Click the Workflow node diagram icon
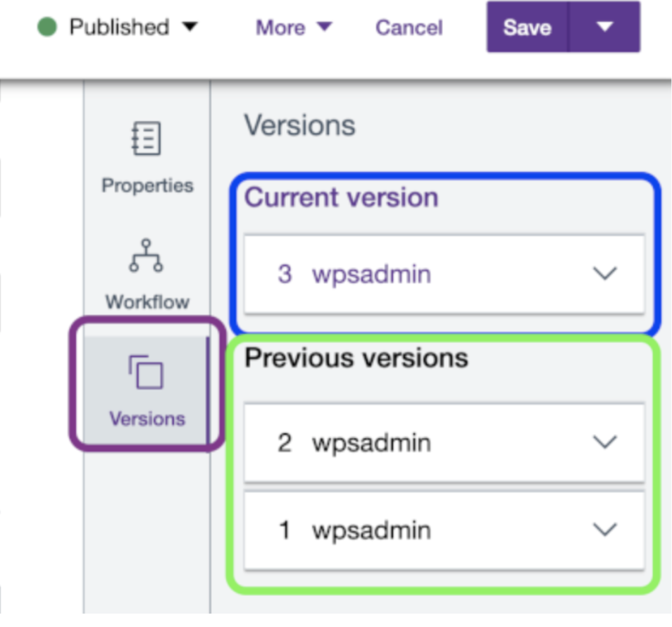 click(x=147, y=257)
